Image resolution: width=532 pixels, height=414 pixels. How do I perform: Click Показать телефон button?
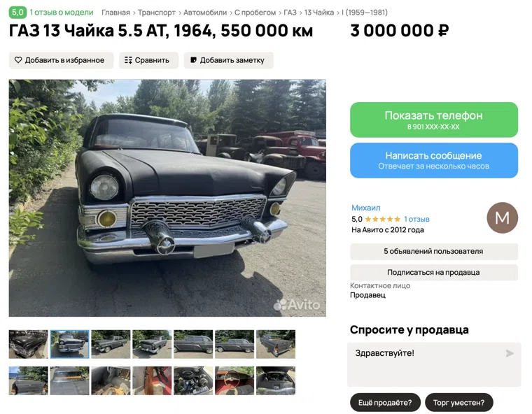pyautogui.click(x=434, y=120)
